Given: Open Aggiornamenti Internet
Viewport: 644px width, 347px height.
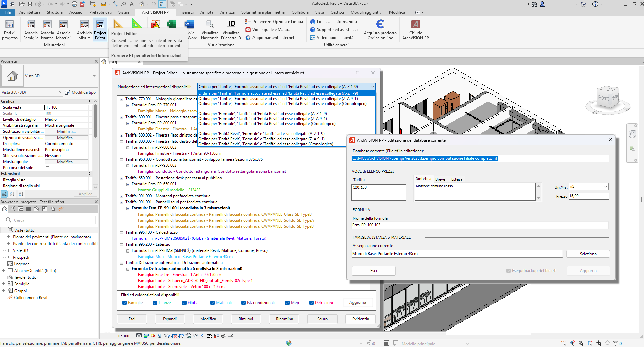Looking at the screenshot, I should click(270, 38).
